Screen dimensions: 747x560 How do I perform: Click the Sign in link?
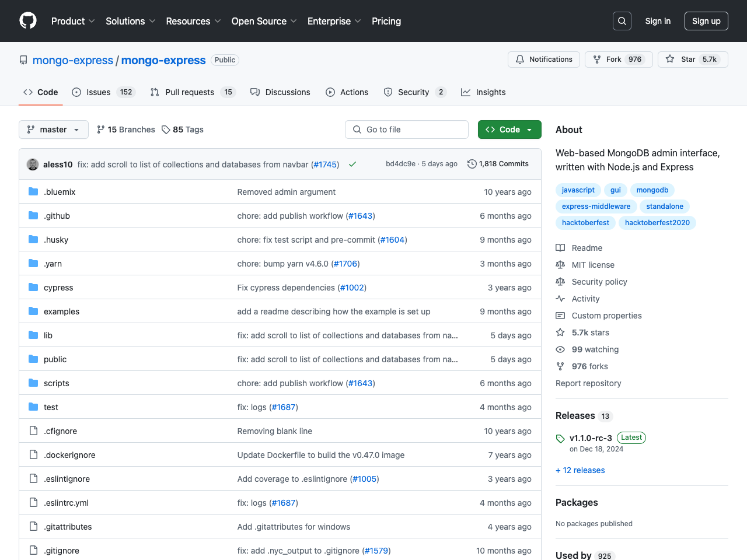tap(658, 21)
